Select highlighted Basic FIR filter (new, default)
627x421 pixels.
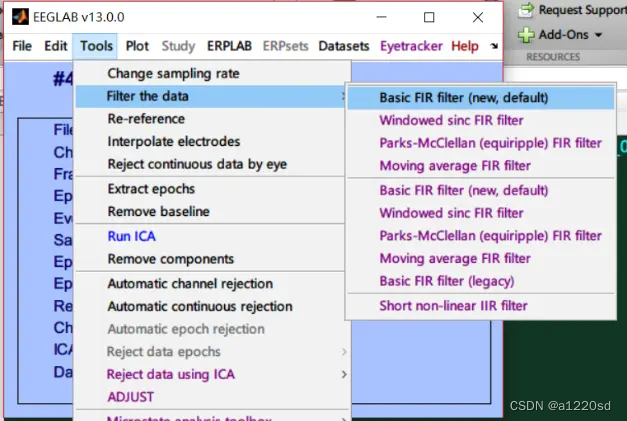(481, 98)
